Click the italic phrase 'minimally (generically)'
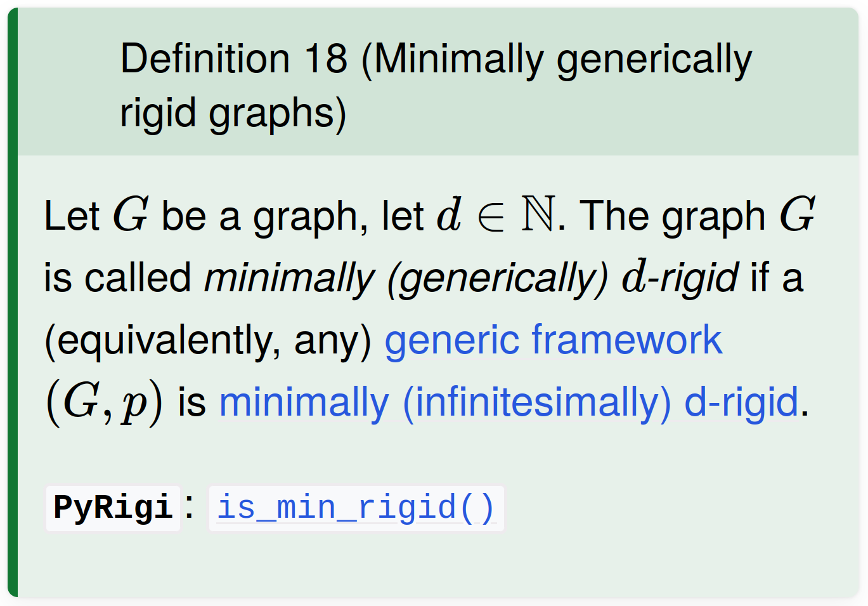Viewport: 868px width, 606px height. point(406,278)
